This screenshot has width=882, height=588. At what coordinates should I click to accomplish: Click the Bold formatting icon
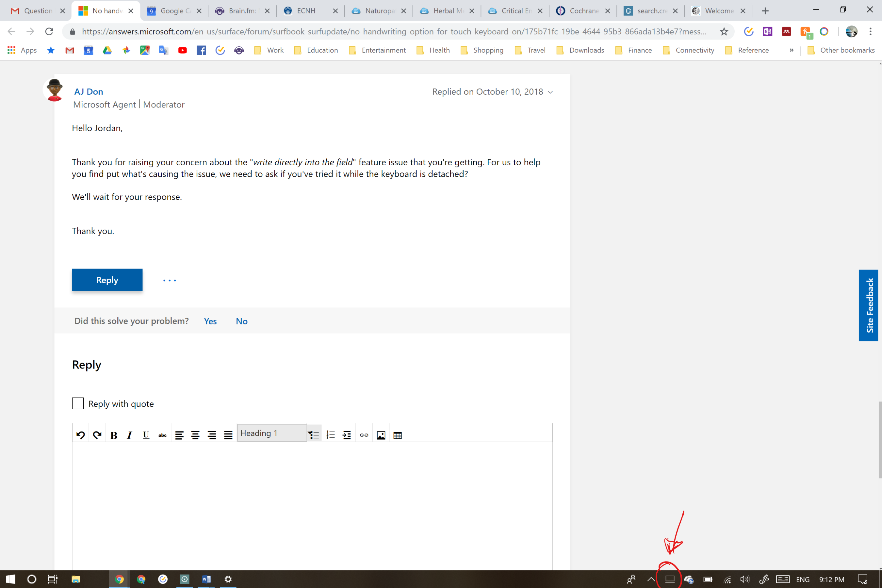click(x=114, y=435)
